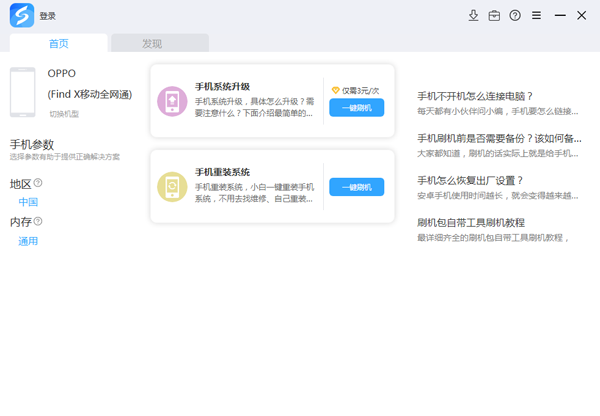Click 切换机型 to change phone model
Viewport: 600px width, 416px height.
(x=63, y=114)
